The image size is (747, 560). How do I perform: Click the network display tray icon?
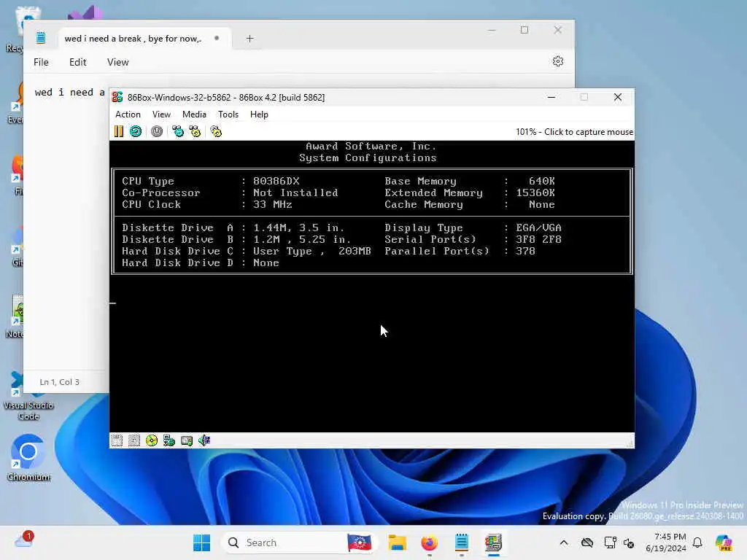tap(611, 542)
